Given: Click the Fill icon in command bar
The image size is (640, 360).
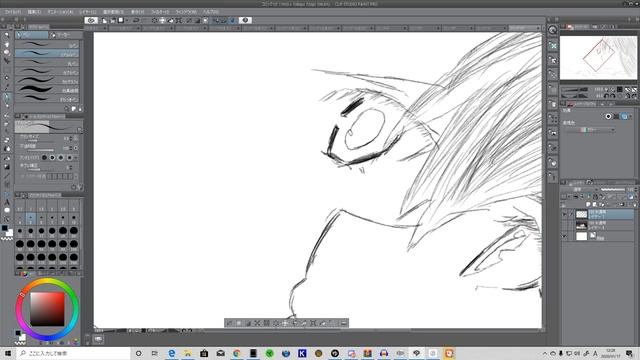Looking at the screenshot, I should [x=170, y=20].
